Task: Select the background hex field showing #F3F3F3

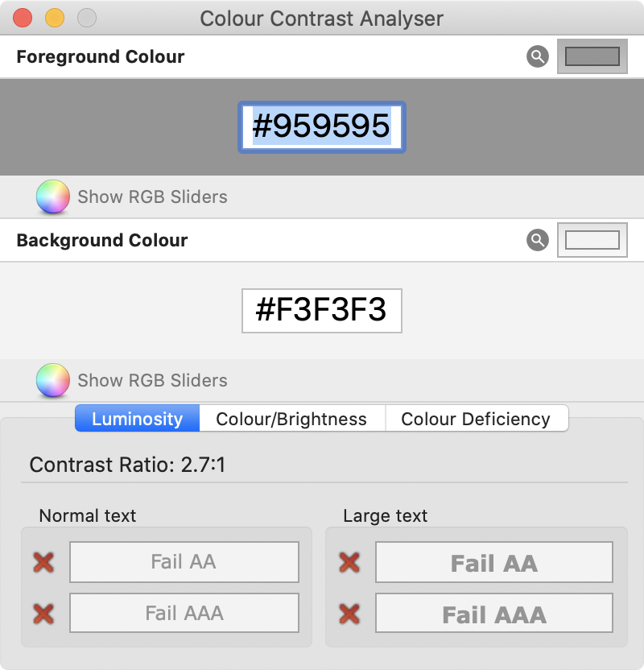Action: 321,311
